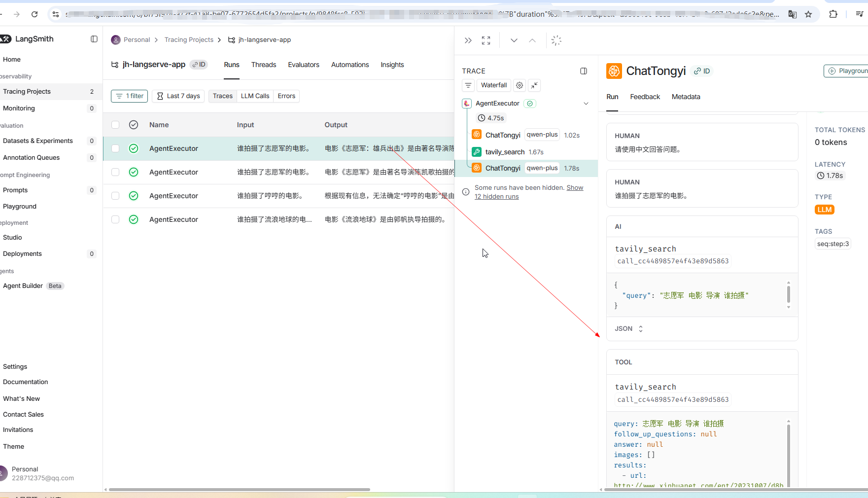Open trace filter icon beside Waterfall
Viewport: 868px width, 498px height.
click(468, 85)
